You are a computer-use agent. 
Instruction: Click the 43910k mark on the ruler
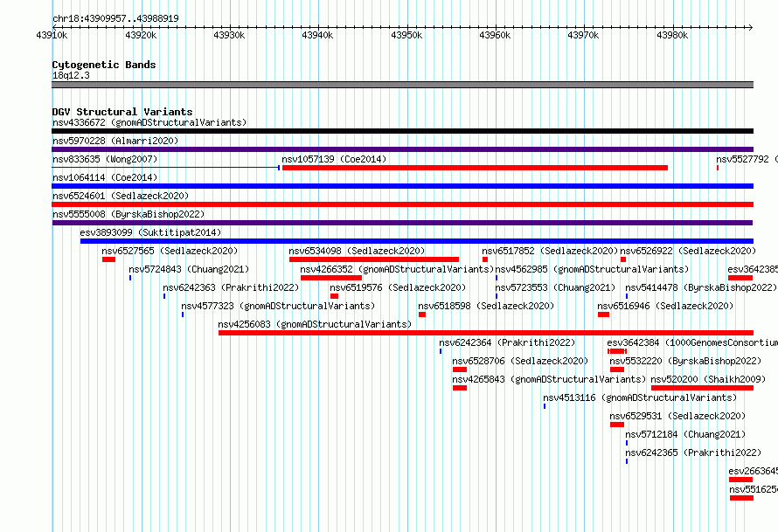[52, 35]
